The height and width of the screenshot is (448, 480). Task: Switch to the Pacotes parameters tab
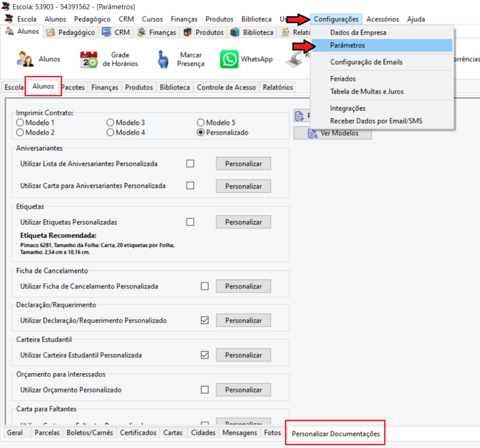click(x=73, y=87)
